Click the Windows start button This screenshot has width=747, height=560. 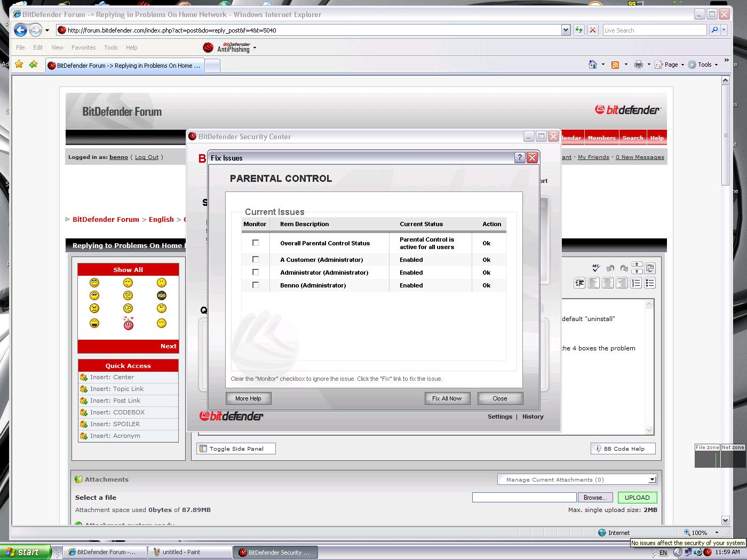click(25, 552)
